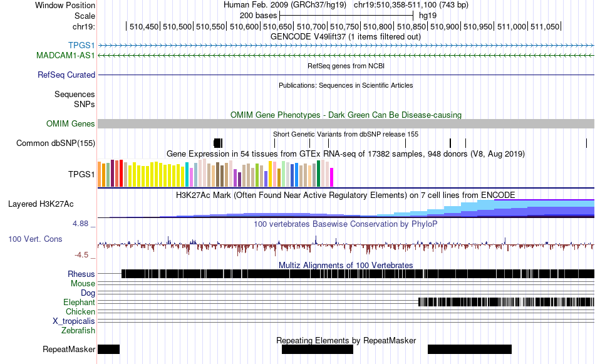The width and height of the screenshot is (595, 364).
Task: Click the OMIM Genes track label
Action: pos(70,124)
